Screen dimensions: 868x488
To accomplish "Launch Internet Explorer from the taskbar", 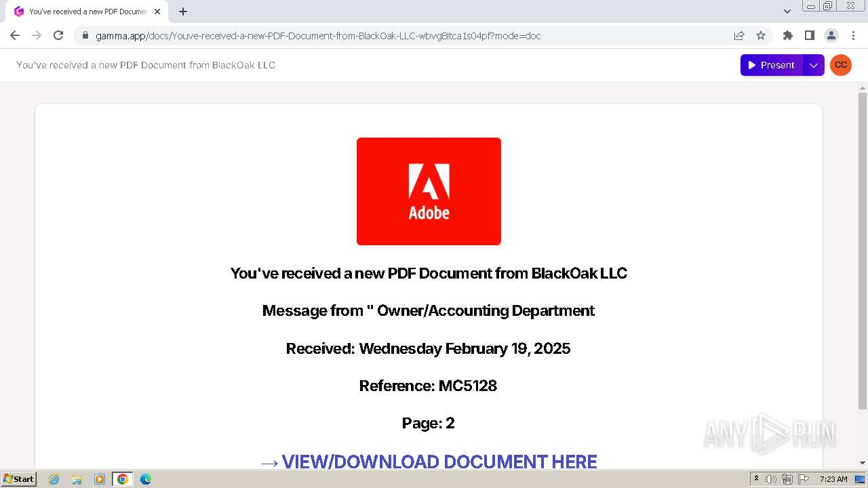I will point(54,479).
